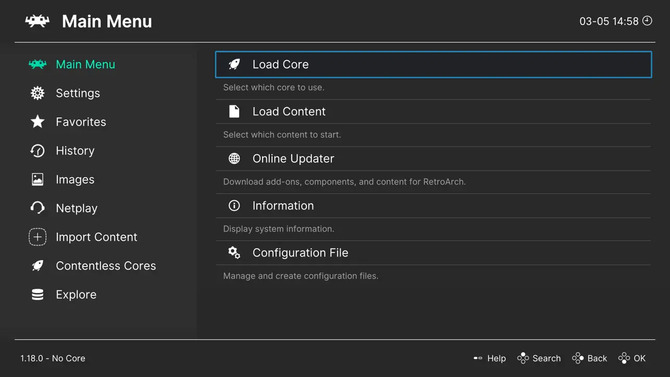670x377 pixels.
Task: Click the 'Main Menu' header title
Action: (x=107, y=21)
